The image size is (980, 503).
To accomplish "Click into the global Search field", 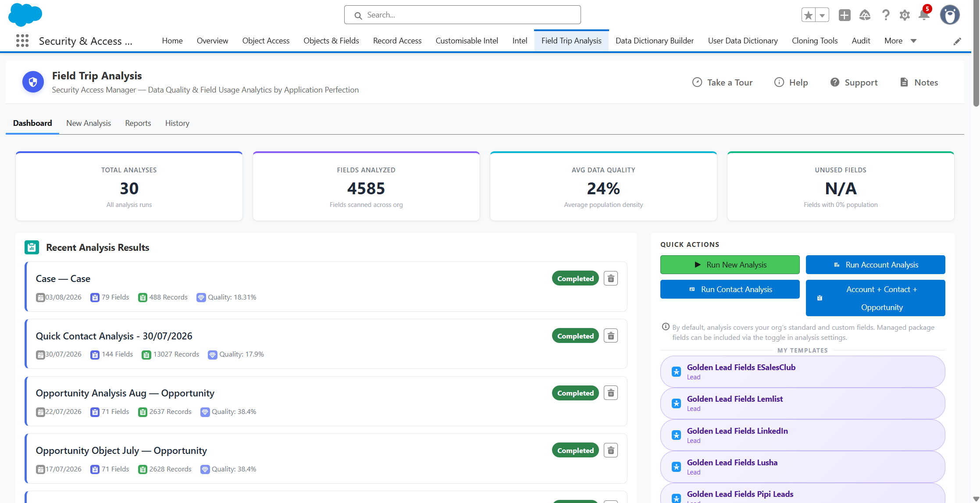I will coord(462,15).
